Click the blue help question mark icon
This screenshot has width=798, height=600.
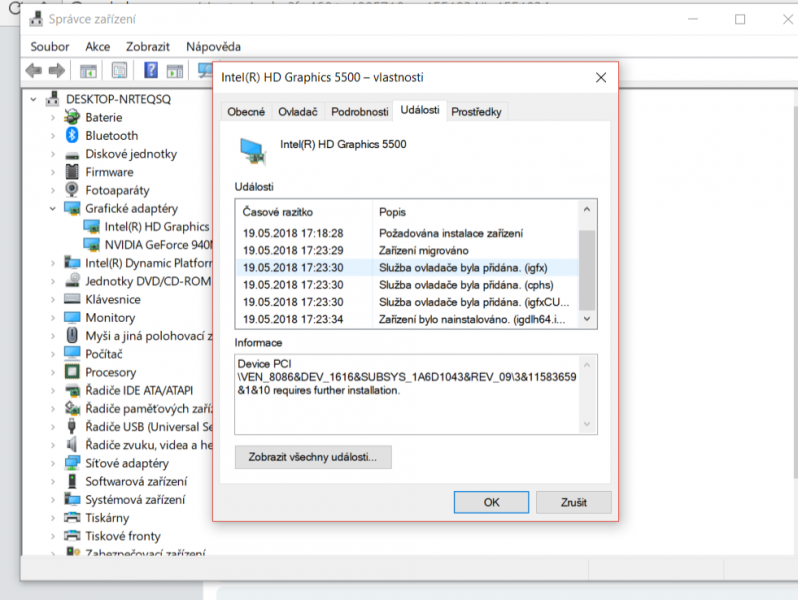click(x=151, y=70)
